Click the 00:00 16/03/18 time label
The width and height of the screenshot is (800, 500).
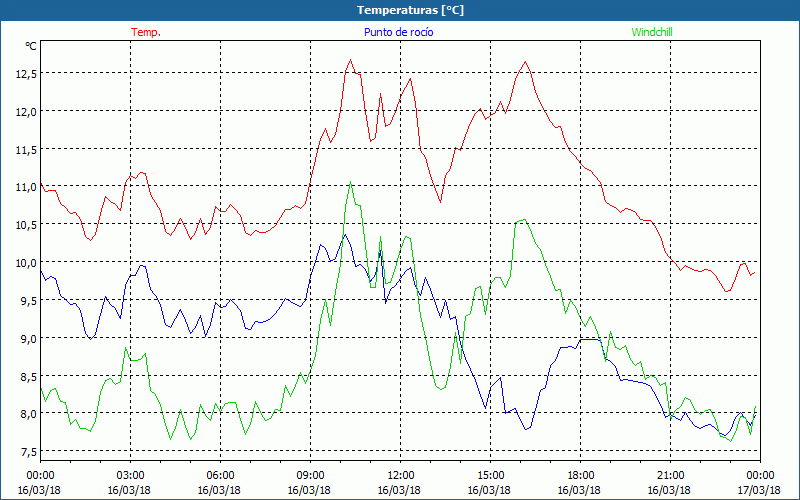(x=39, y=483)
